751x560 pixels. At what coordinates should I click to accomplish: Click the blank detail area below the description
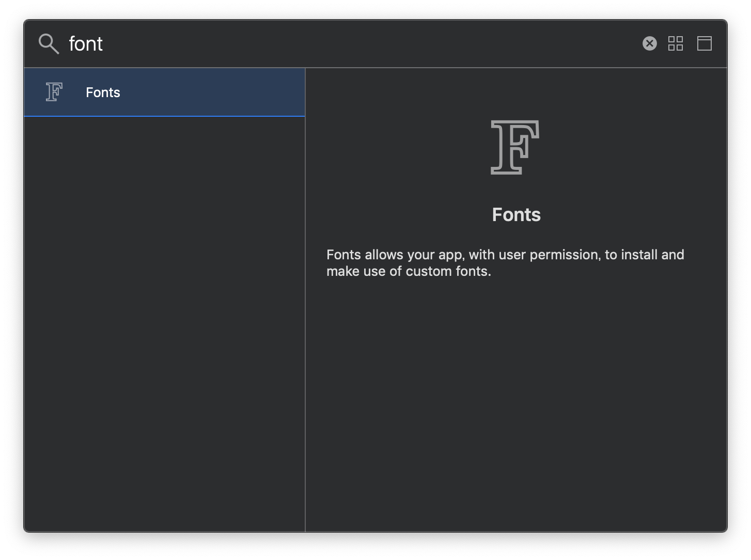point(515,403)
